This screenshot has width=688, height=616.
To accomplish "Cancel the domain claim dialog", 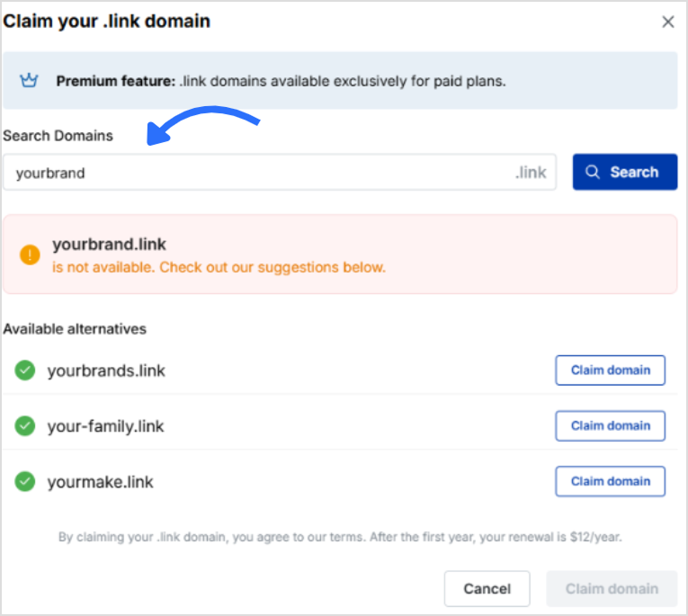I will pos(487,589).
